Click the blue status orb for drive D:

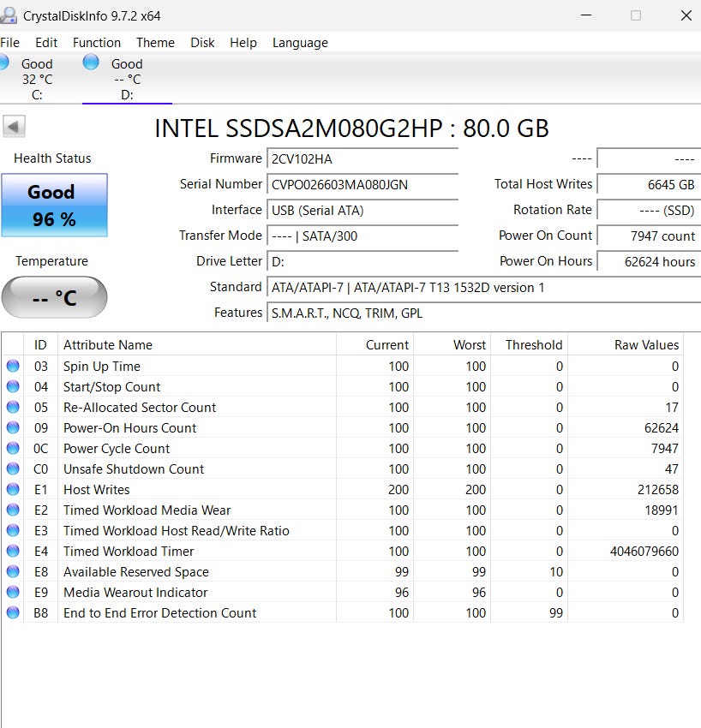[x=91, y=62]
